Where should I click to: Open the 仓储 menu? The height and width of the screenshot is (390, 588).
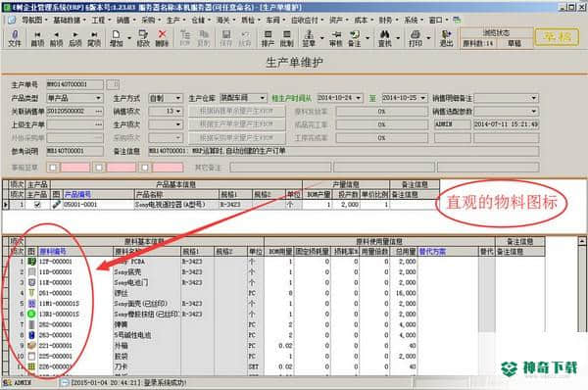pos(200,20)
